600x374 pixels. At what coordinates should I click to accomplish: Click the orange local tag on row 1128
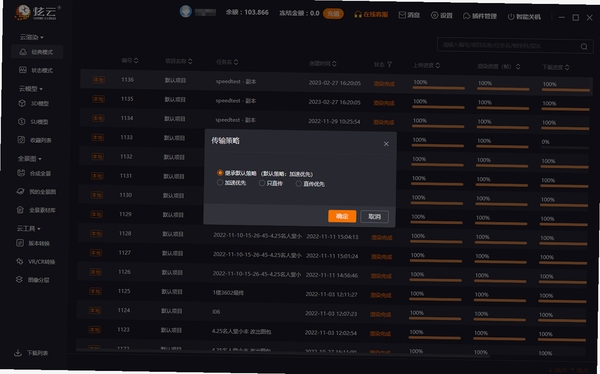point(96,233)
